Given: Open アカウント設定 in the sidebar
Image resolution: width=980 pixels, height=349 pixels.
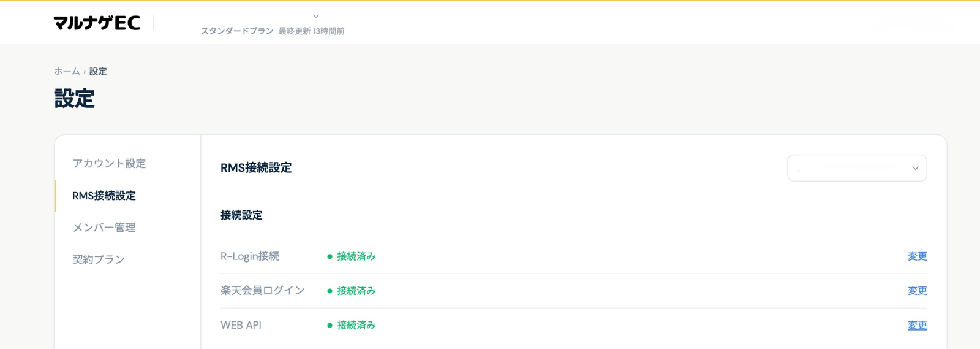Looking at the screenshot, I should (109, 163).
